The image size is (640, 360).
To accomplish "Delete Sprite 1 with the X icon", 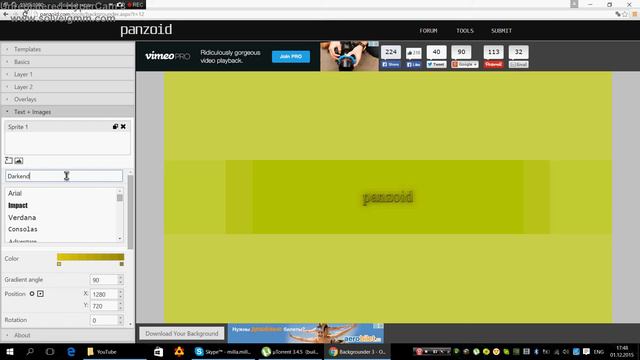I will pos(123,127).
